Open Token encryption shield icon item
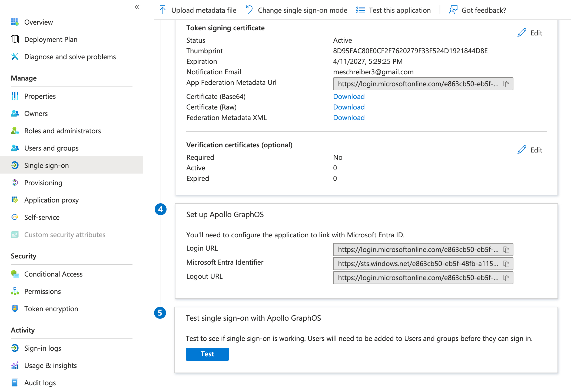Viewport: 571px width, 392px height. (x=15, y=309)
